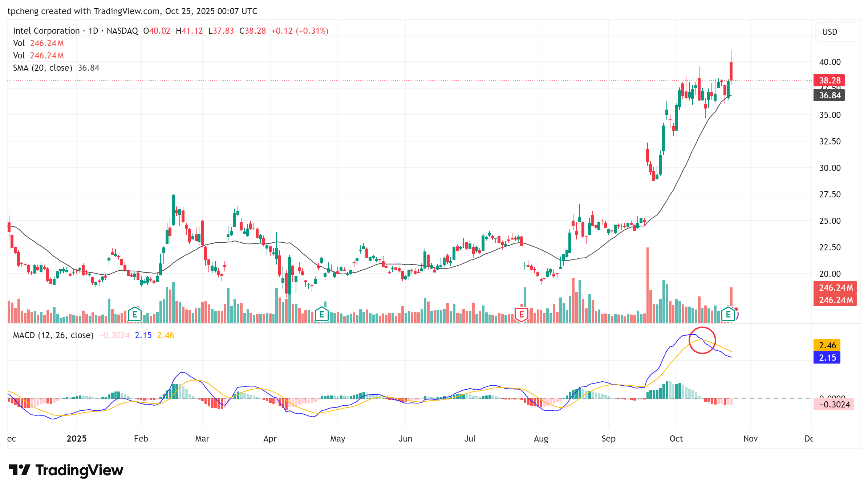868x492 pixels.
Task: Click the red 38.28 last price label
Action: [829, 80]
